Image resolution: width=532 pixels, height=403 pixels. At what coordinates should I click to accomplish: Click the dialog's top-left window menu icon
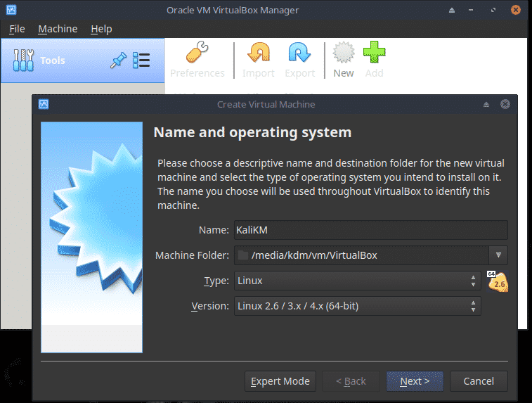43,104
